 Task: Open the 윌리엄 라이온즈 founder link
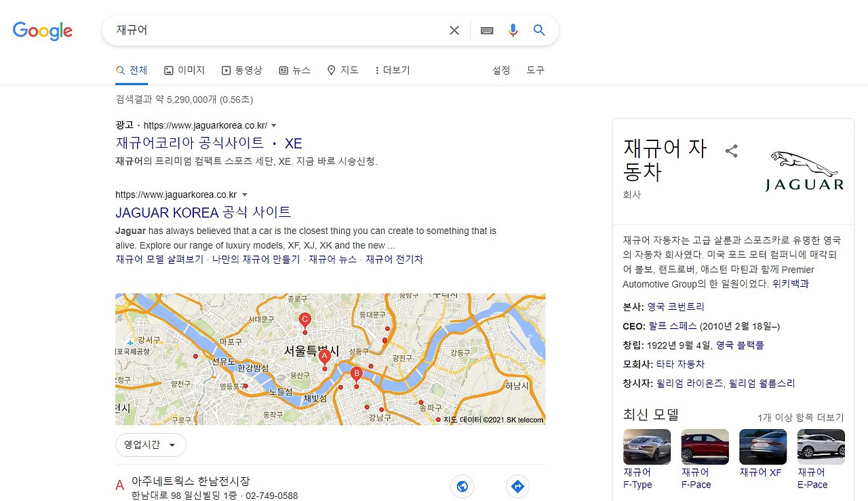tap(689, 383)
